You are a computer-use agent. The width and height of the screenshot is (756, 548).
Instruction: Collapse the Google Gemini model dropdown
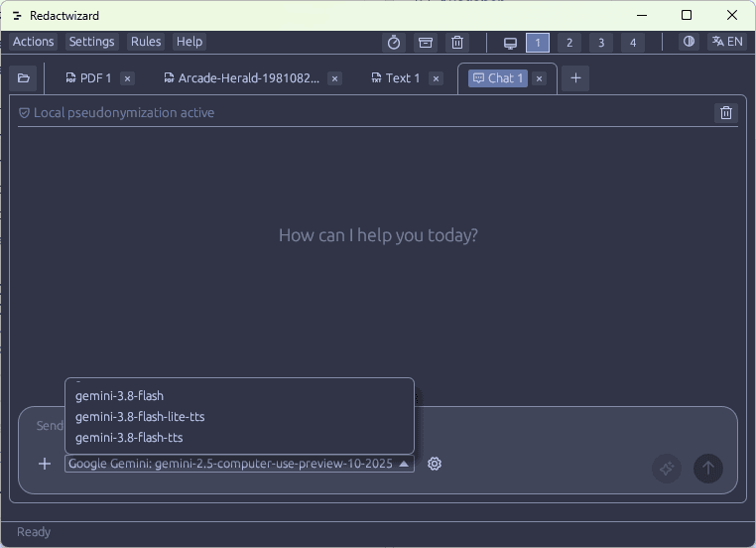239,464
